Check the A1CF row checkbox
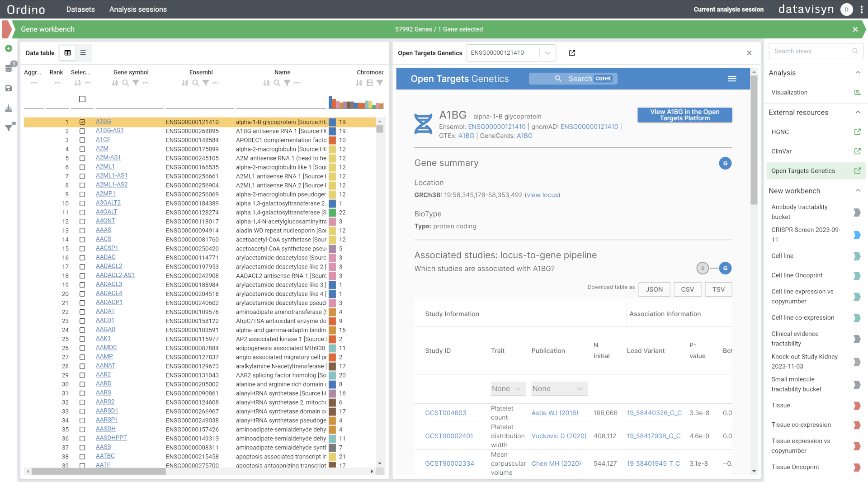The width and height of the screenshot is (868, 482). click(x=82, y=140)
